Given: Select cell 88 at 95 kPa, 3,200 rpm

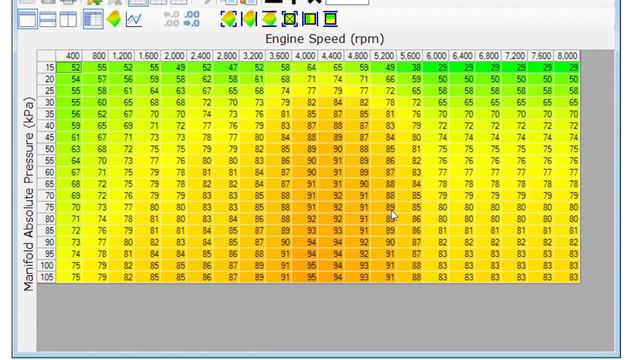Looking at the screenshot, I should tap(252, 254).
